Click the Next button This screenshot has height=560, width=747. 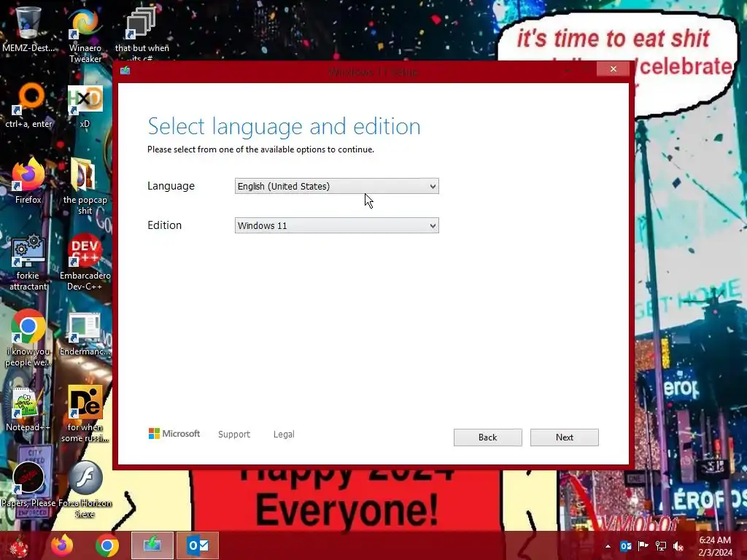pos(565,437)
